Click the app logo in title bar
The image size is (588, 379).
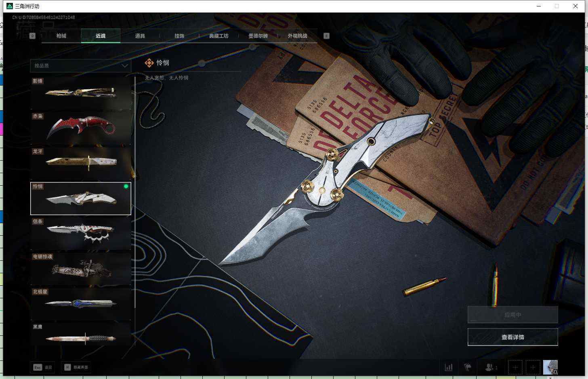[10, 6]
